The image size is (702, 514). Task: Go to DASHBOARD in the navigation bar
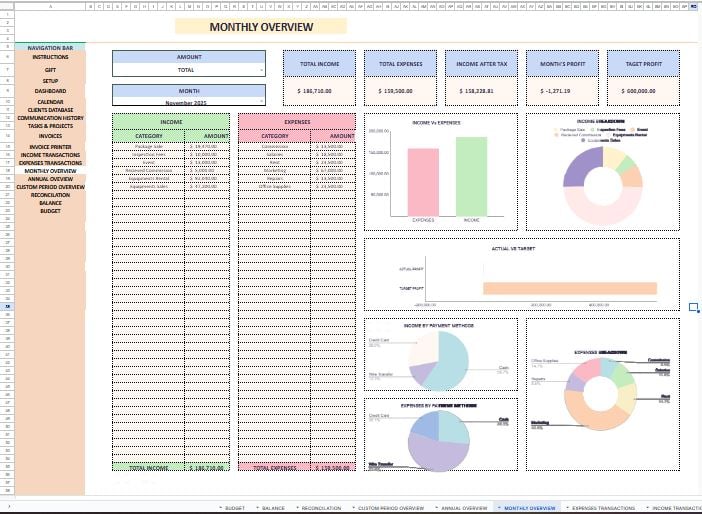pos(50,91)
